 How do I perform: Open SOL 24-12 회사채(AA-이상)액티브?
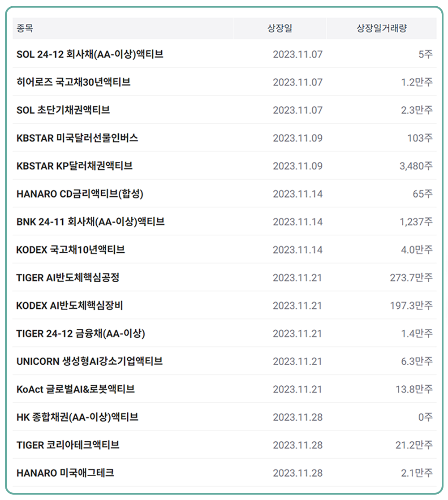pyautogui.click(x=90, y=55)
